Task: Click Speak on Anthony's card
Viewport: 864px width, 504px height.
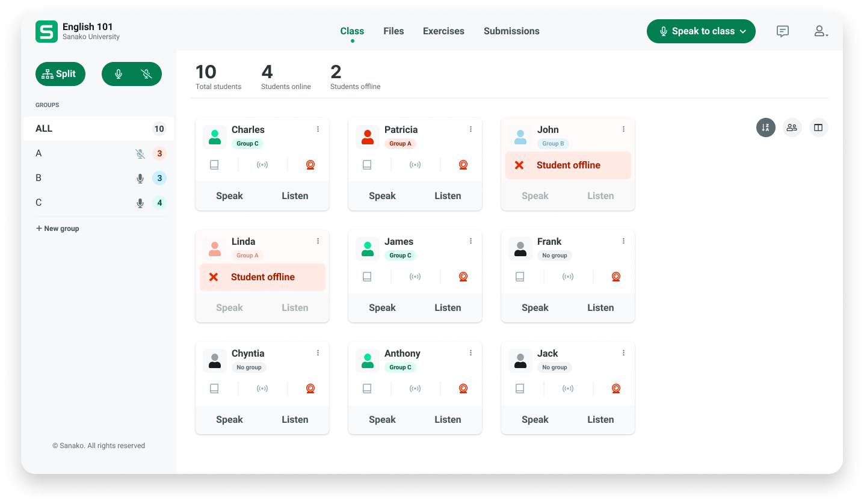Action: [x=382, y=420]
